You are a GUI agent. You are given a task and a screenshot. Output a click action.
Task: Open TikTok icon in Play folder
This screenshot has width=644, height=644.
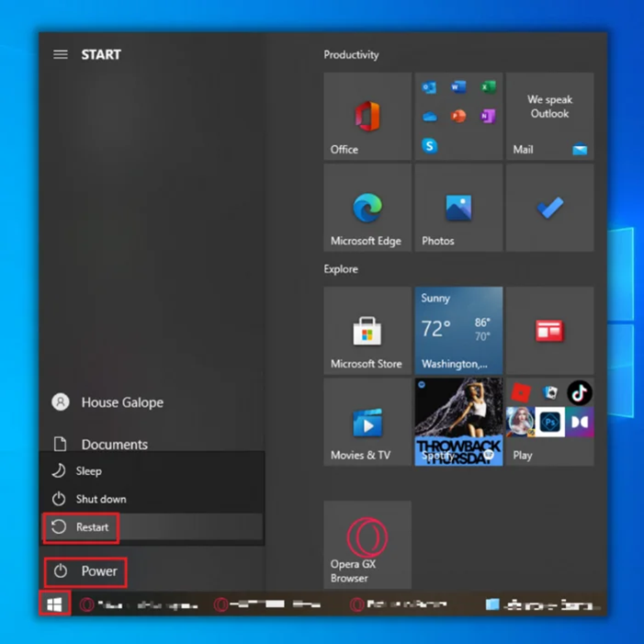point(579,393)
